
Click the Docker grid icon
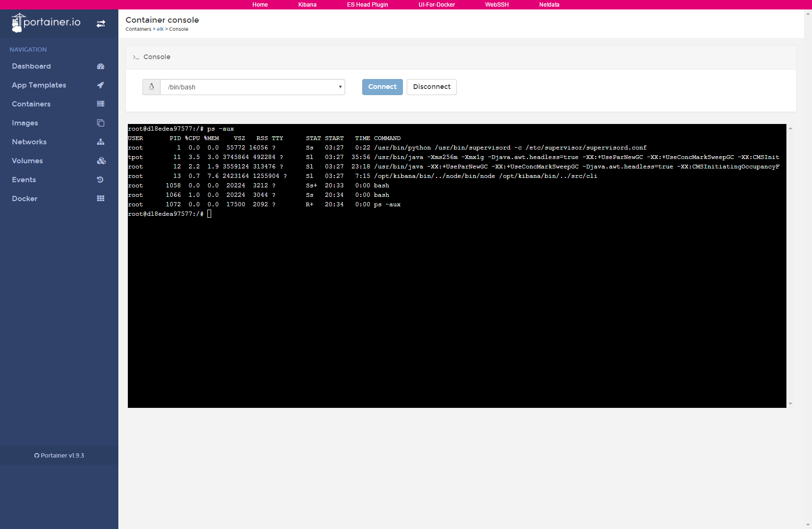click(x=100, y=198)
